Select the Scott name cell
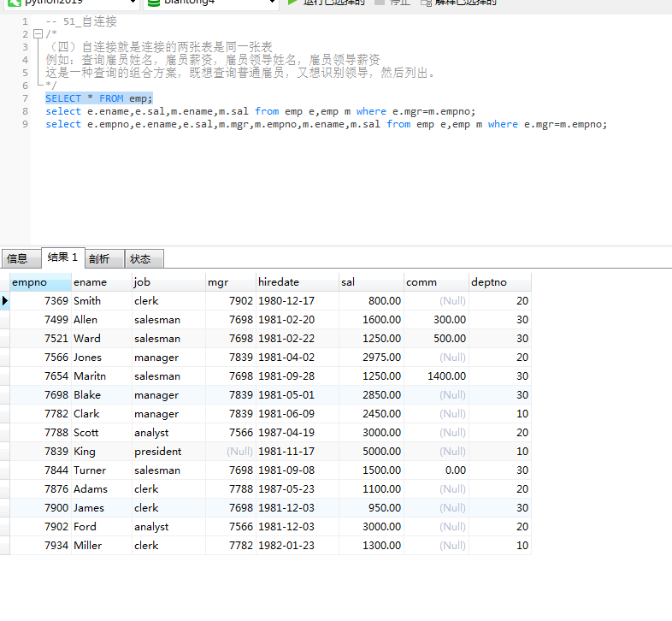 [102, 433]
